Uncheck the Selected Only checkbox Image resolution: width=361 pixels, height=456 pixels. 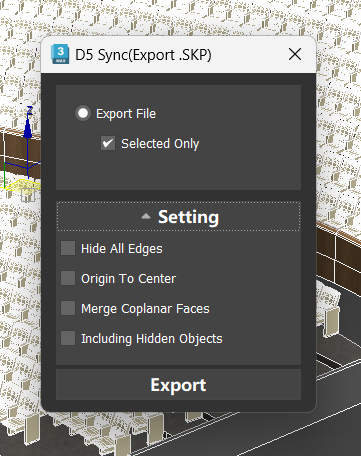click(108, 143)
